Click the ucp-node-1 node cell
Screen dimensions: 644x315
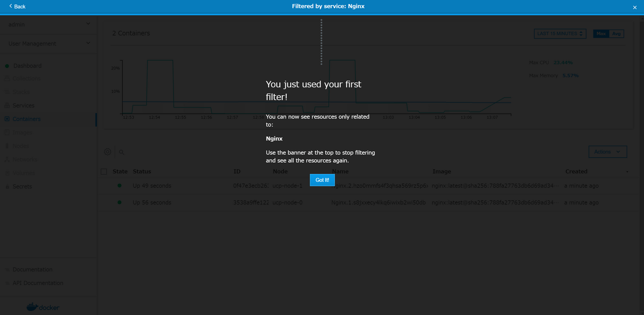[x=287, y=186]
